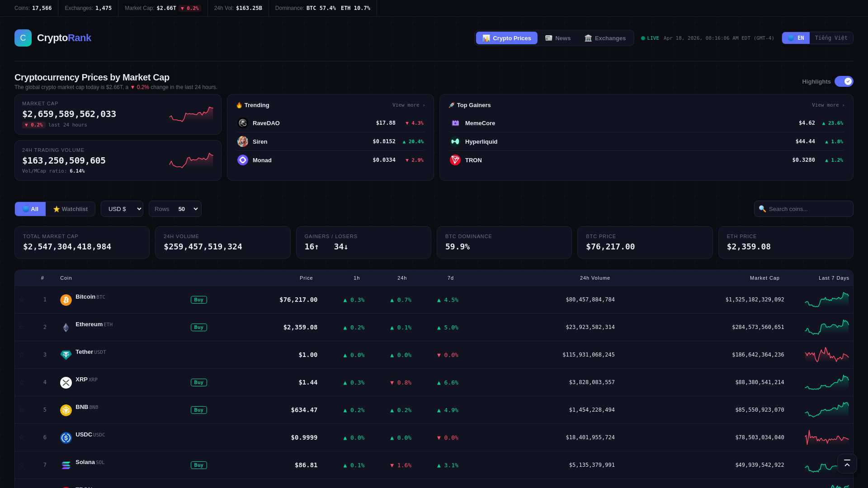The width and height of the screenshot is (868, 488).
Task: Open the USD currency dropdown
Action: (x=122, y=209)
